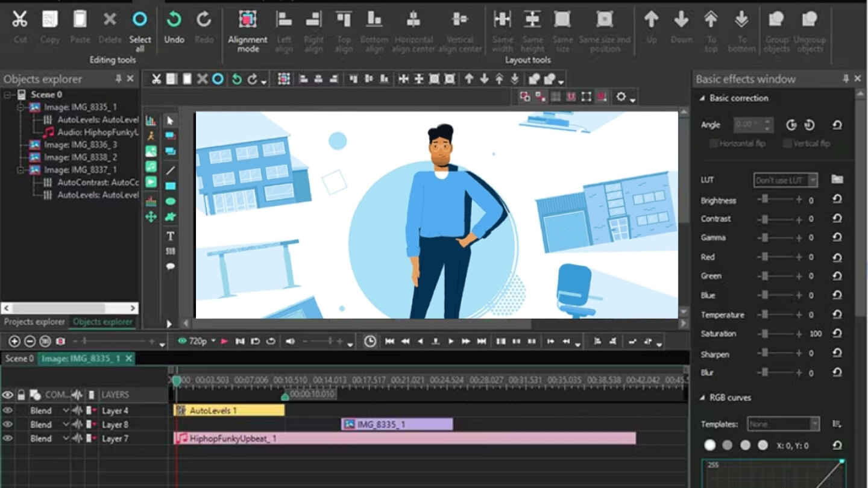Select the HiphopFunkyUpbeat_1 audio clip
This screenshot has width=868, height=488.
tap(405, 438)
